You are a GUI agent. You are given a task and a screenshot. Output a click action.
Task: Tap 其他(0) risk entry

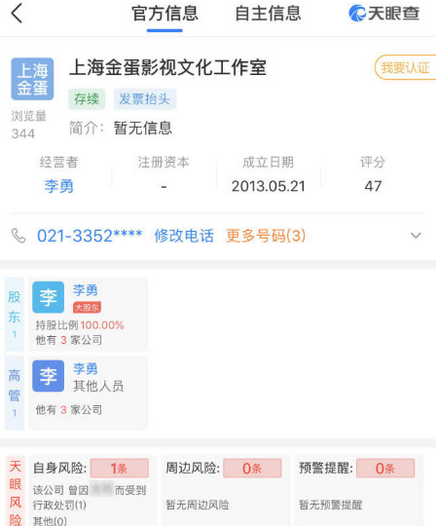[x=50, y=521]
